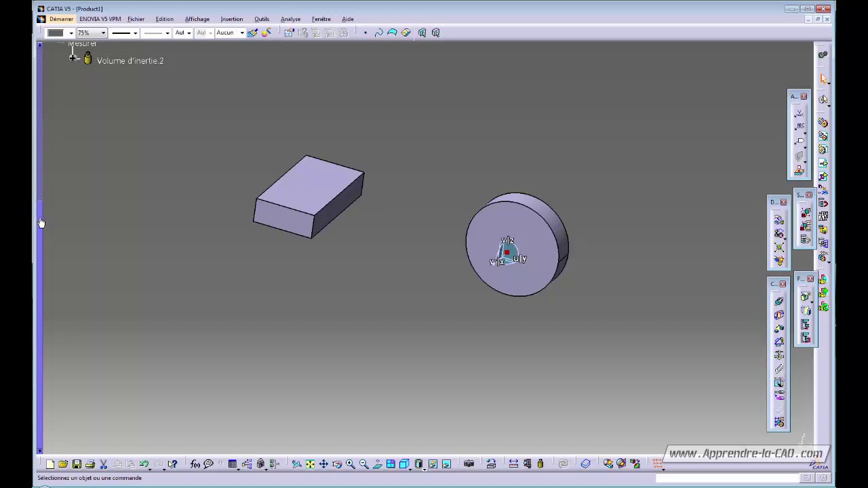Open the 75% transparency dropdown

(x=103, y=33)
